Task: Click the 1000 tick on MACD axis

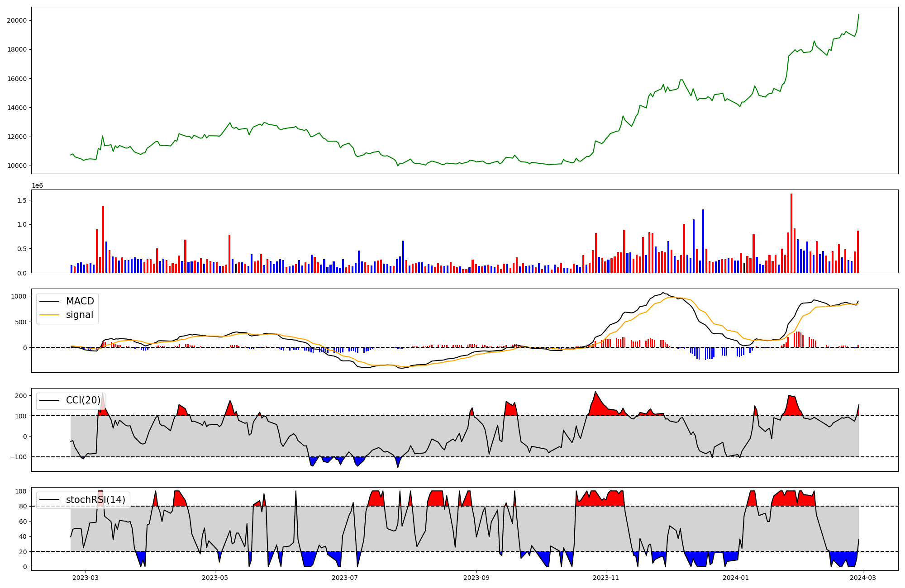Action: click(19, 296)
